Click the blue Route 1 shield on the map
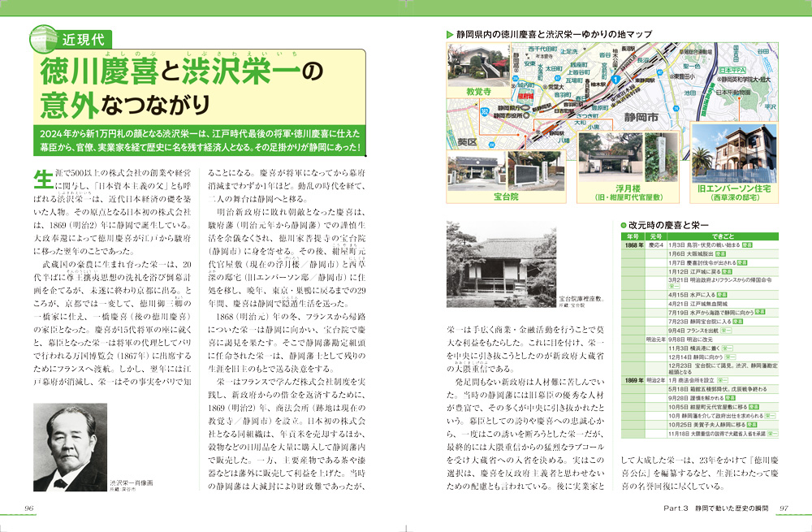 tap(615, 80)
